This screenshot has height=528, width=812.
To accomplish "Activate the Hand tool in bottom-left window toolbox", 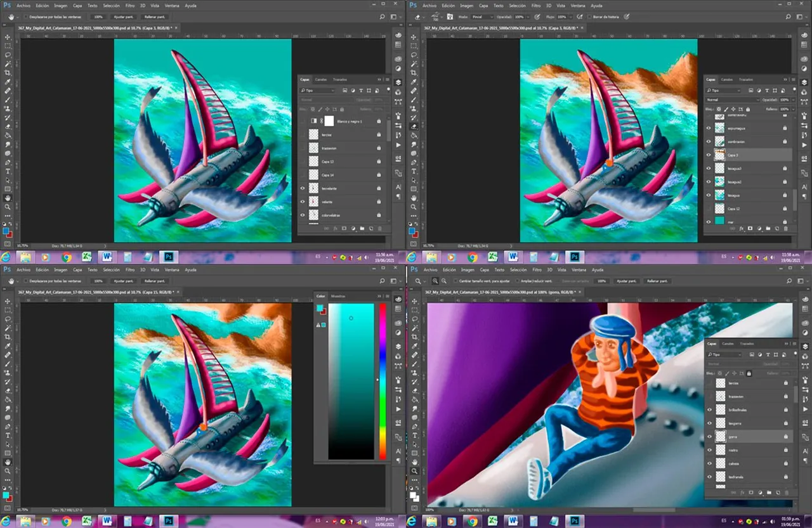I will point(8,462).
